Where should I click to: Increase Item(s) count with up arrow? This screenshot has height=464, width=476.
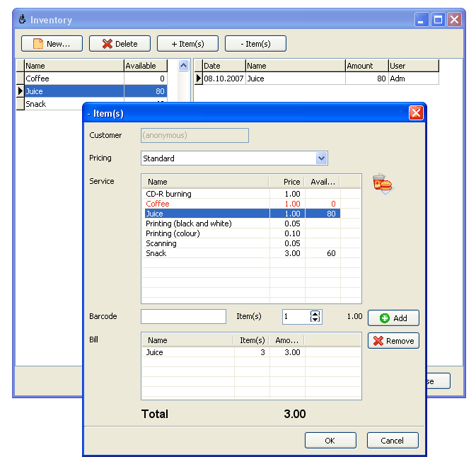coord(315,313)
